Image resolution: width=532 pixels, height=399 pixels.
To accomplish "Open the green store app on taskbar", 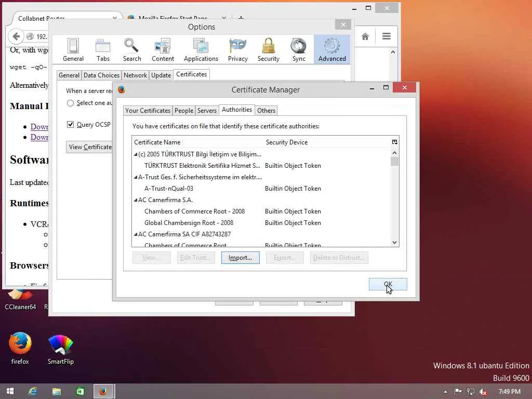I will pos(80,391).
